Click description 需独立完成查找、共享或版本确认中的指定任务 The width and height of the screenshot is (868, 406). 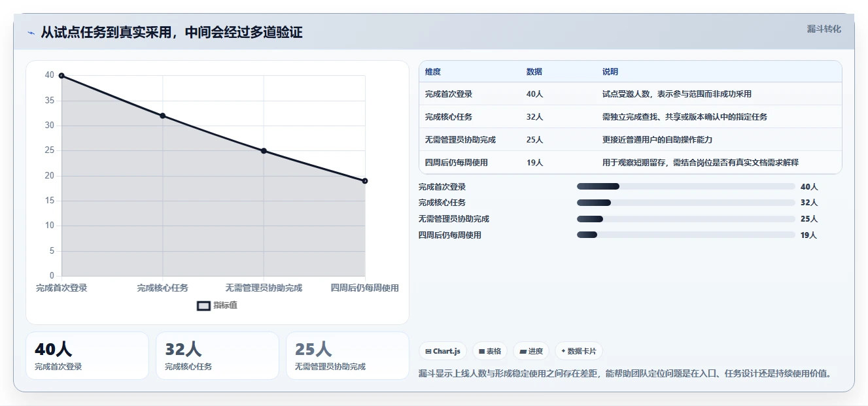click(685, 117)
